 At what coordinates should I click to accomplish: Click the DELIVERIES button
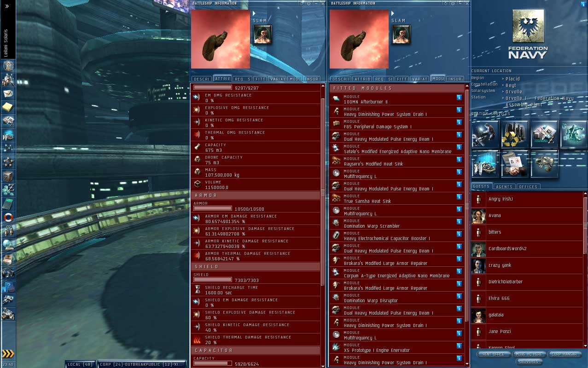click(529, 362)
